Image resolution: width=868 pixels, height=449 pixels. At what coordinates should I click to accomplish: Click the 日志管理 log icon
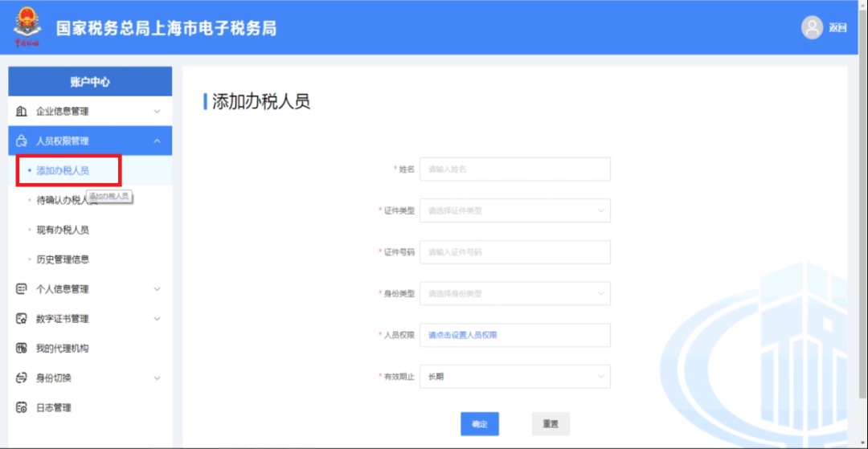click(22, 408)
